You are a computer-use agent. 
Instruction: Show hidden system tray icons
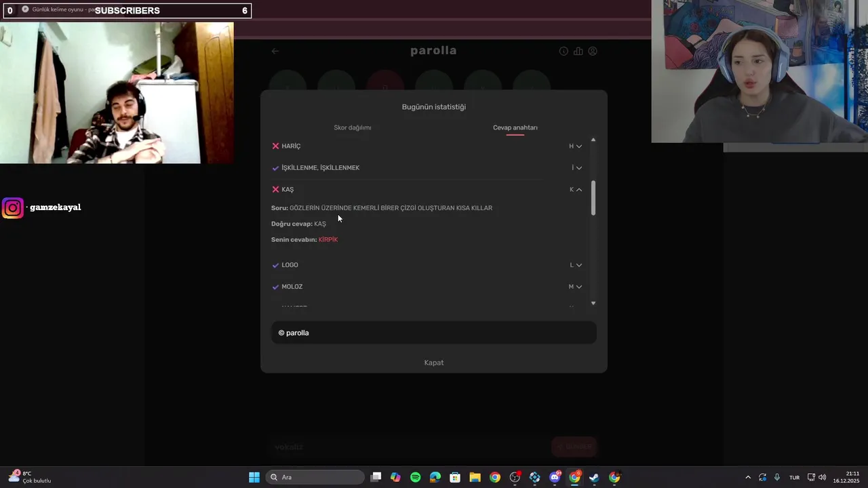click(x=748, y=477)
